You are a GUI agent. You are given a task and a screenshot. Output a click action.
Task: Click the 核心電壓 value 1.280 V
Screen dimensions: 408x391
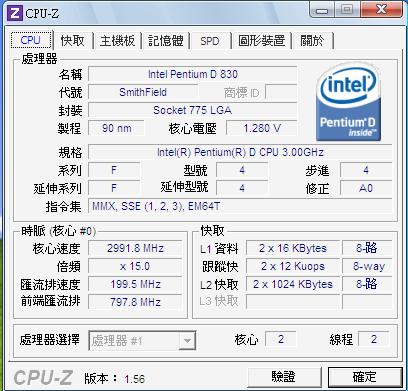262,128
